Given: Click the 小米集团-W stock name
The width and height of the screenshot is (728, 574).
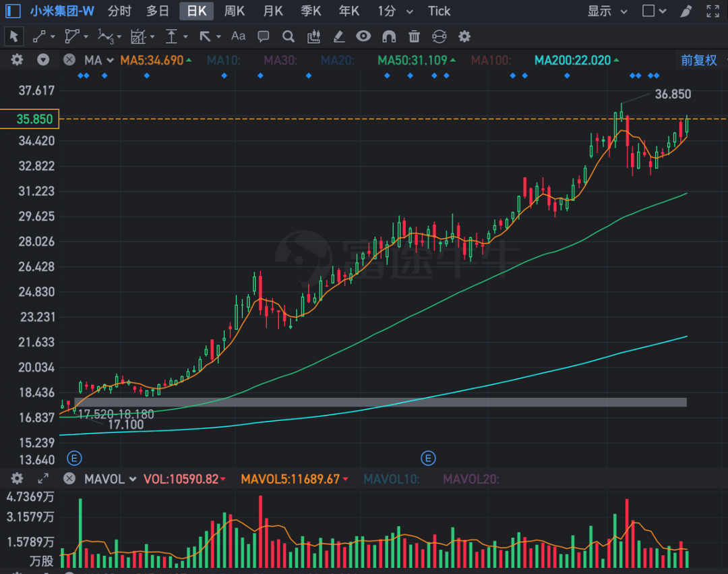Looking at the screenshot, I should (62, 11).
